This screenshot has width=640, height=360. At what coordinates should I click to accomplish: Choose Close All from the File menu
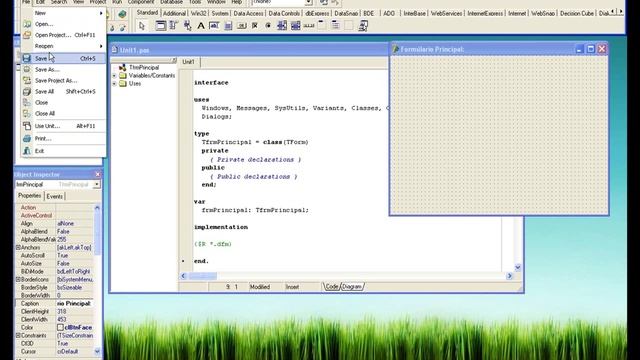(64, 113)
